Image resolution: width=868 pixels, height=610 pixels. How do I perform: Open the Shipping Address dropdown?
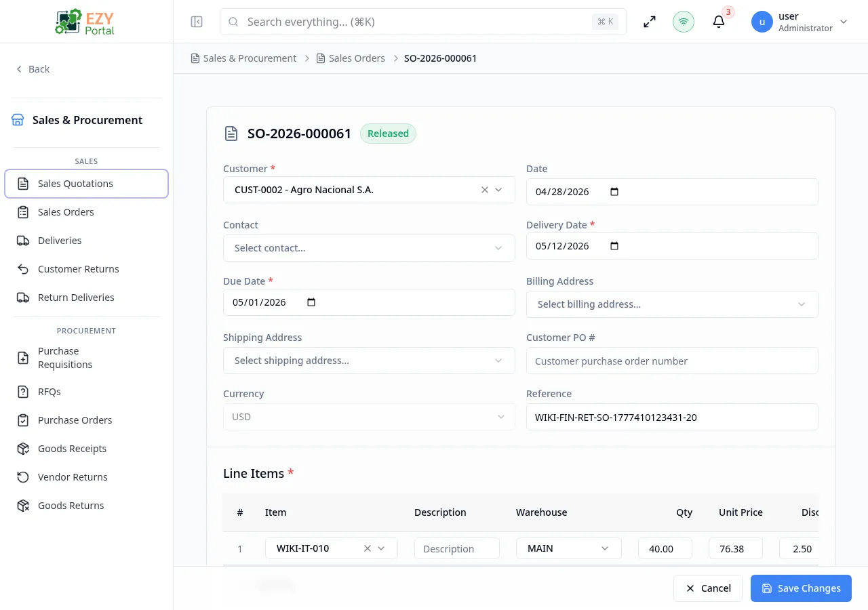point(369,361)
